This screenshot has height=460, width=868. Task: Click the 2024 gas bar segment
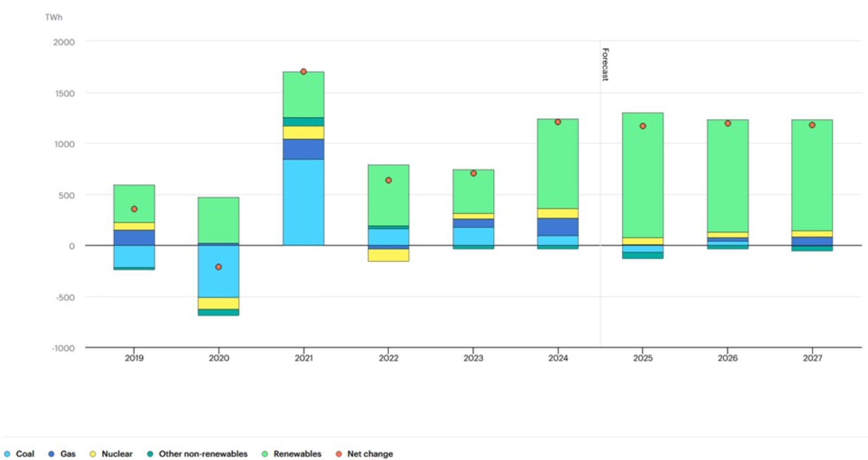(558, 227)
